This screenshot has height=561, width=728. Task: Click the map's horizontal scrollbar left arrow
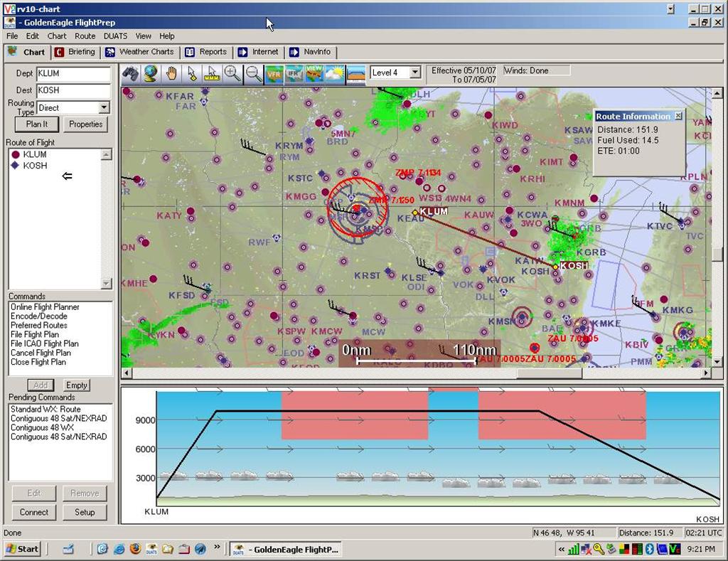click(127, 373)
